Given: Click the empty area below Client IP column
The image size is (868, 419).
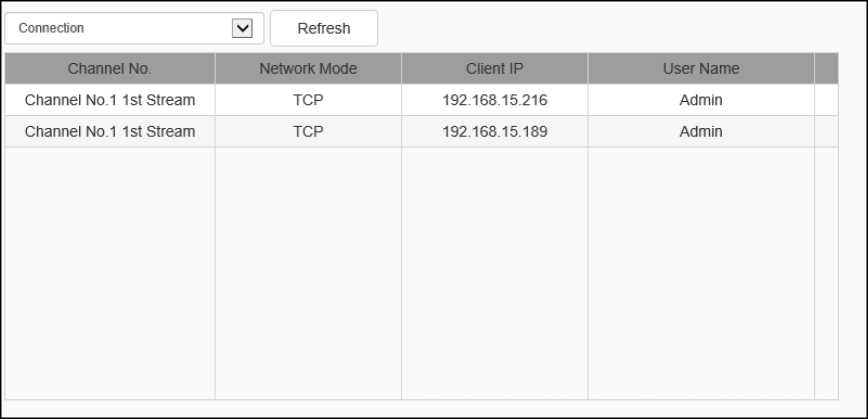Looking at the screenshot, I should (x=494, y=272).
